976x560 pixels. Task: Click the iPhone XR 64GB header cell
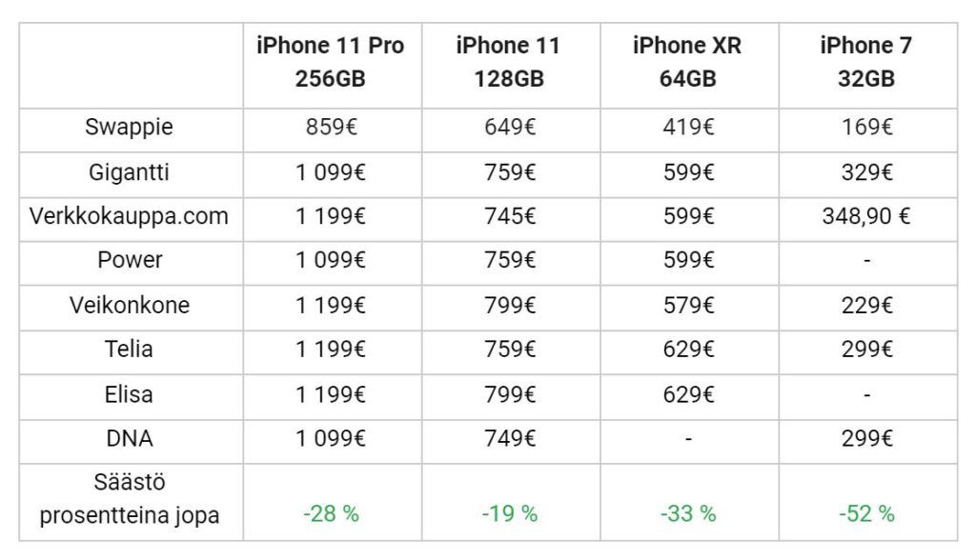(x=690, y=66)
